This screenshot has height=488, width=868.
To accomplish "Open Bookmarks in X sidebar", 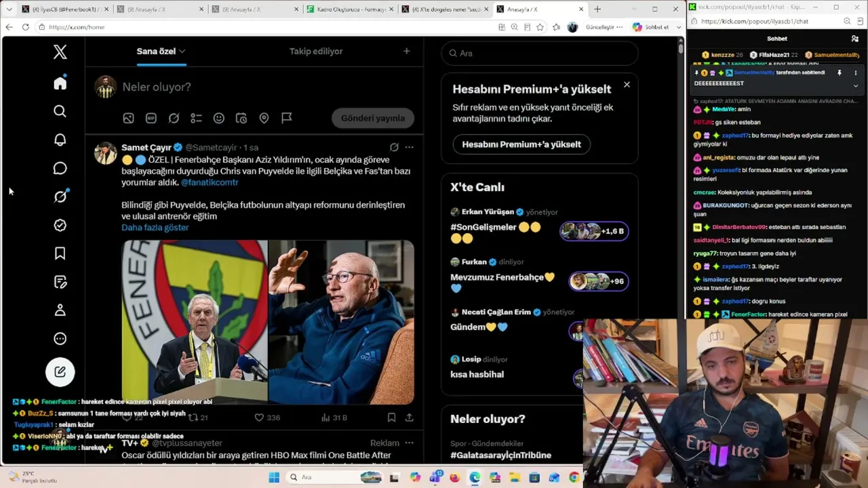I will tap(60, 253).
